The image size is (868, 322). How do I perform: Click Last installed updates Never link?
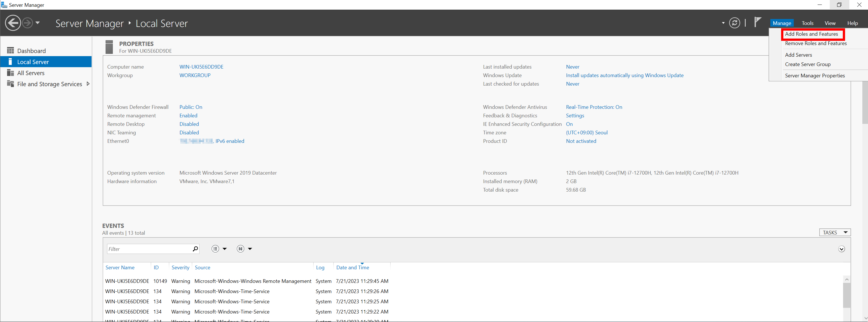pos(572,67)
